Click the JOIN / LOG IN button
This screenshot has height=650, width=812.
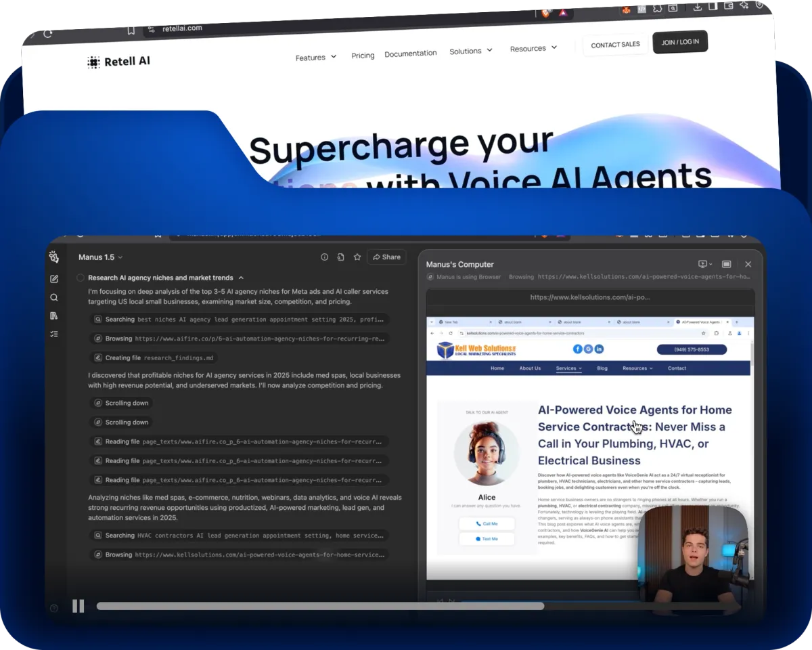tap(680, 42)
